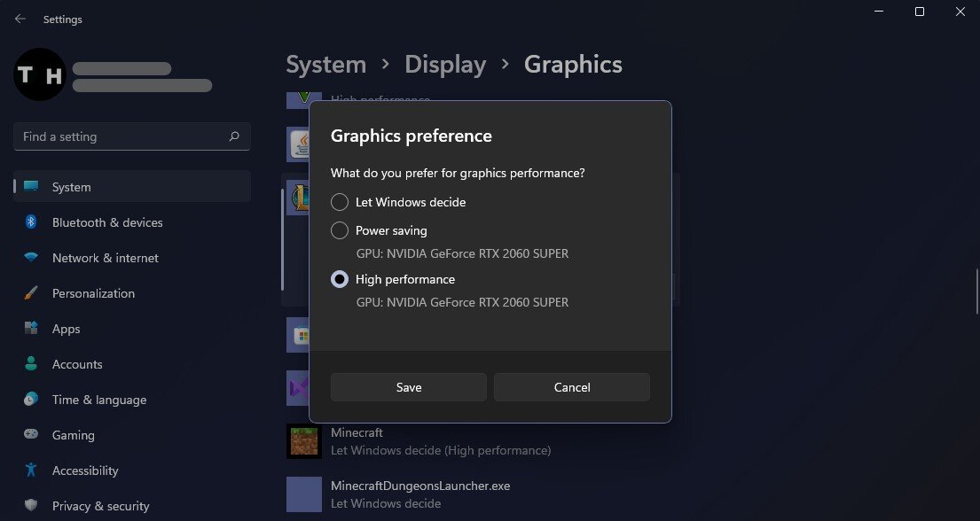Open the Accounts settings category
Viewport: 980px width, 521px height.
point(132,364)
